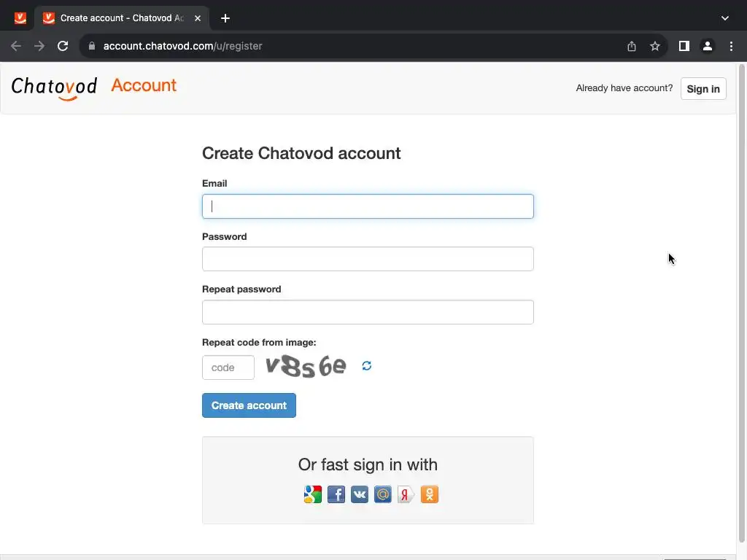The height and width of the screenshot is (560, 747).
Task: Open the browser profile menu
Action: (x=707, y=46)
